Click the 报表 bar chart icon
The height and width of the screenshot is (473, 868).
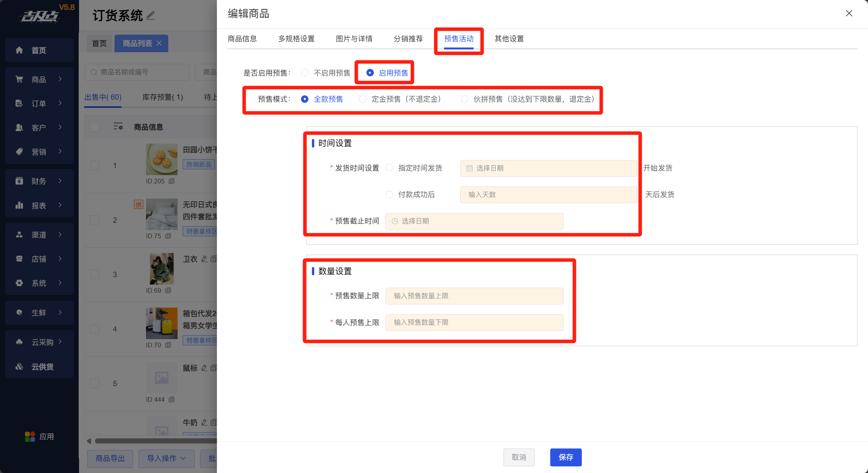[x=19, y=205]
